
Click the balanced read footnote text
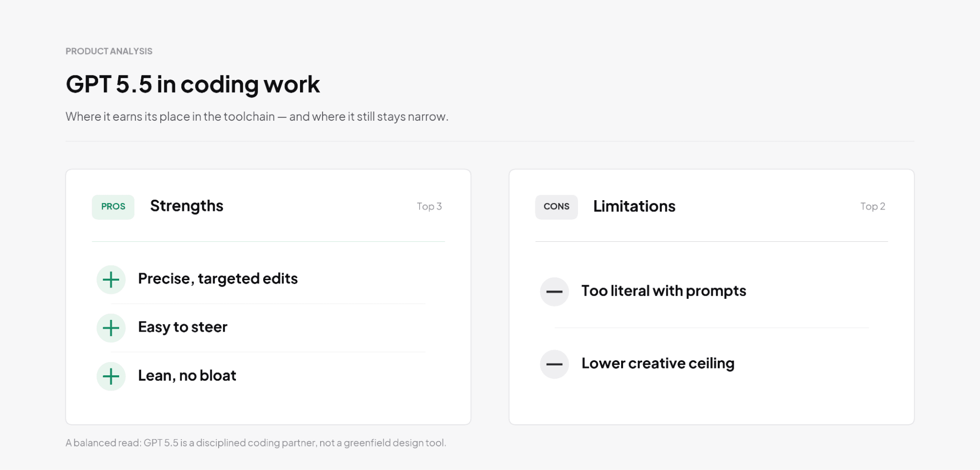coord(256,443)
